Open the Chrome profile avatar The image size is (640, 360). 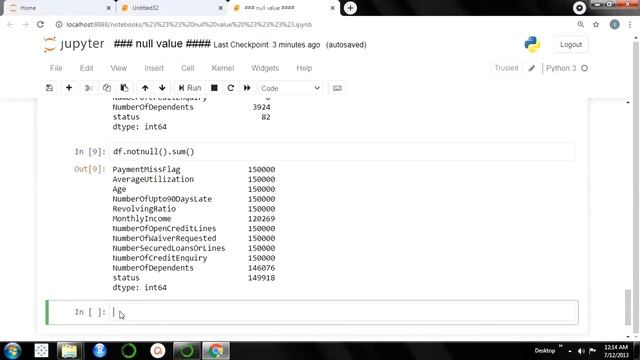click(614, 24)
